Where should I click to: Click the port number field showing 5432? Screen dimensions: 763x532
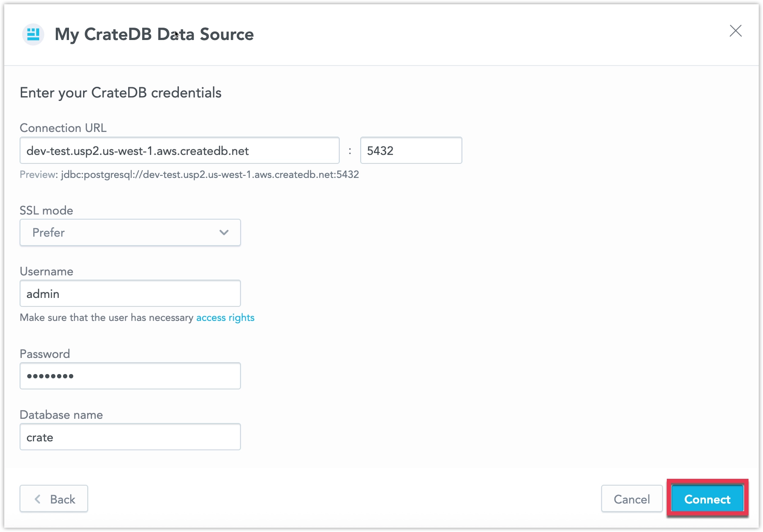[x=410, y=150]
